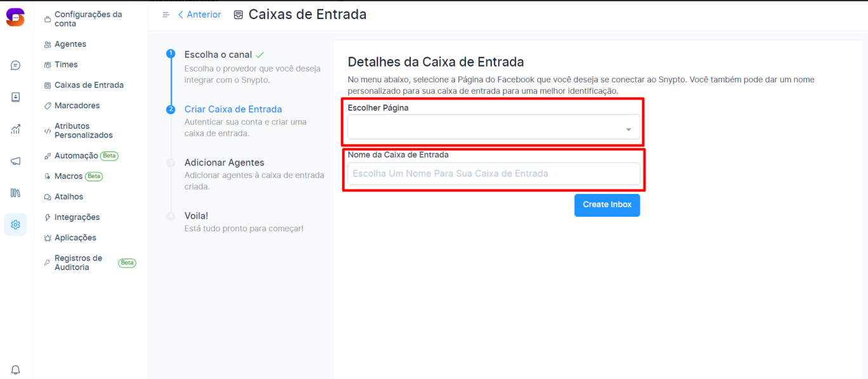Select Caixas de Entrada in sidebar
Screen dimensions: 868x379
click(89, 85)
